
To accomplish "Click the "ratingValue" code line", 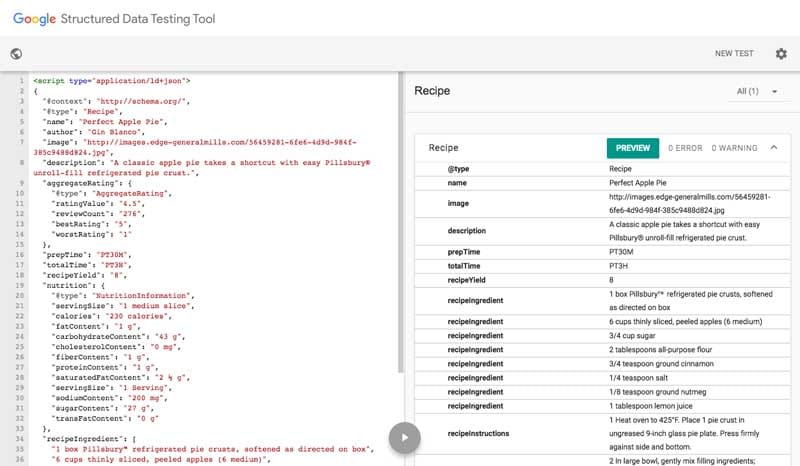I will (x=98, y=204).
